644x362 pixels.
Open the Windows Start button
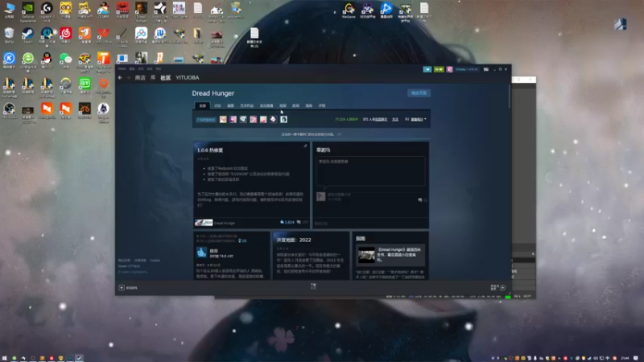(5, 358)
